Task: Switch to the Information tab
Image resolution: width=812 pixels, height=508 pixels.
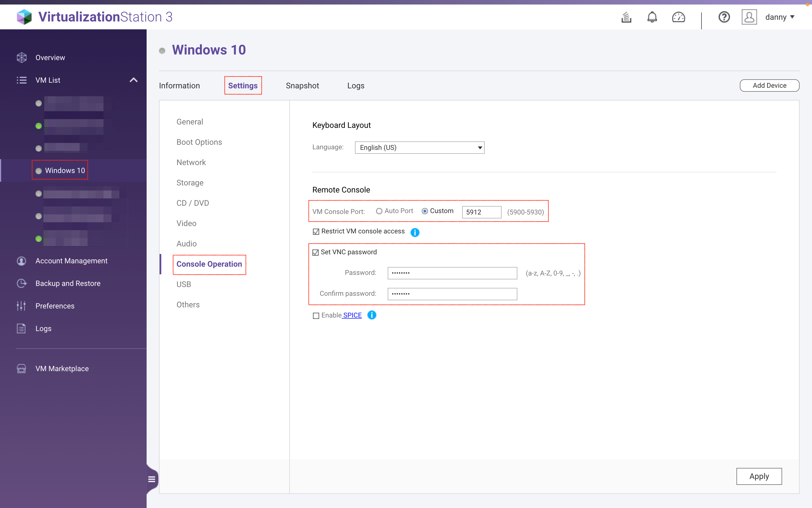Action: pos(180,86)
